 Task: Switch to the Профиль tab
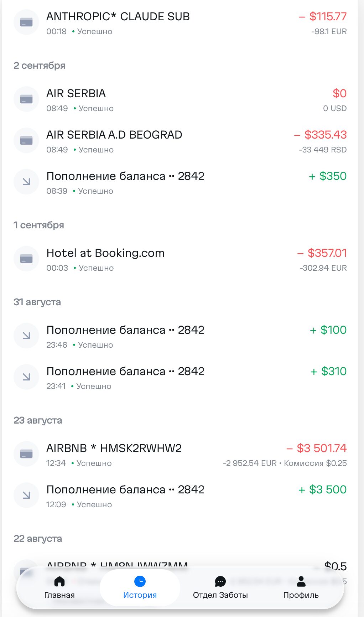[x=301, y=588]
